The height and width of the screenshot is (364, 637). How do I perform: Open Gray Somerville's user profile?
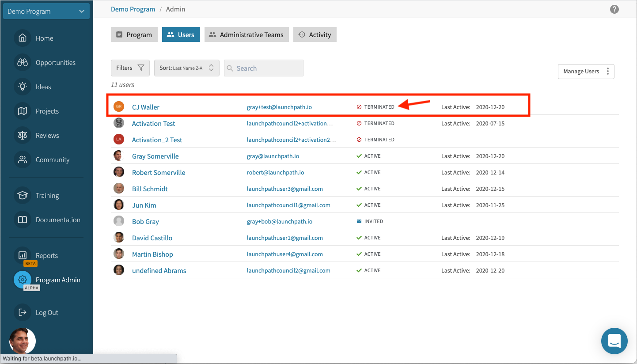coord(155,156)
